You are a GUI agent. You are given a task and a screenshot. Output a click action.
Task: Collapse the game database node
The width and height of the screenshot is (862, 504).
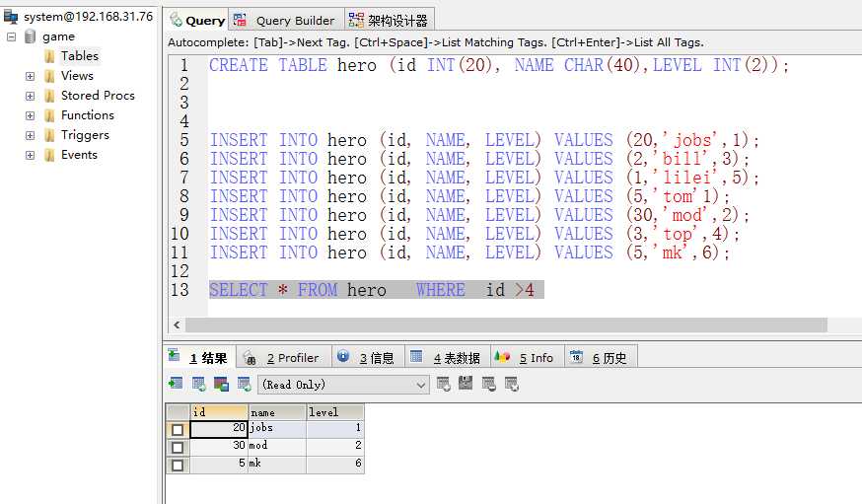click(x=11, y=36)
